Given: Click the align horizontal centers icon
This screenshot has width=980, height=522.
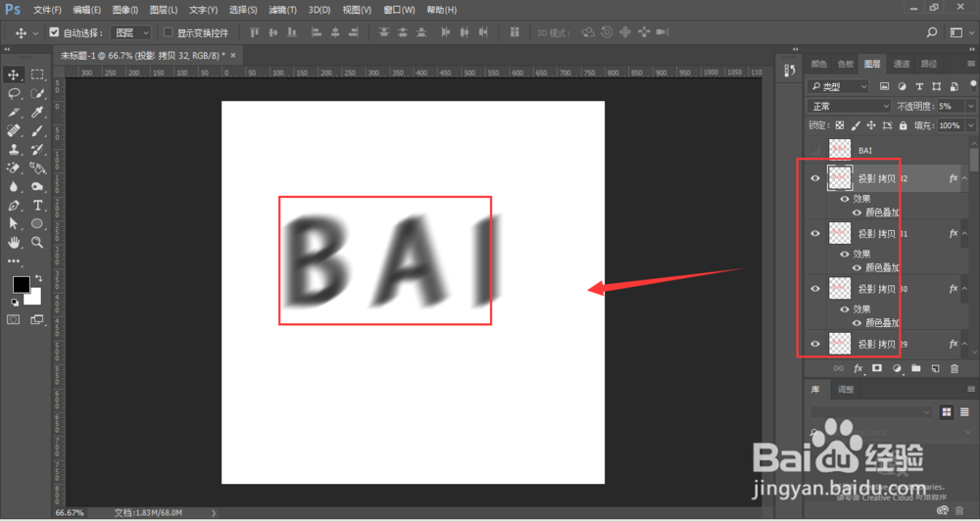Looking at the screenshot, I should [x=335, y=32].
